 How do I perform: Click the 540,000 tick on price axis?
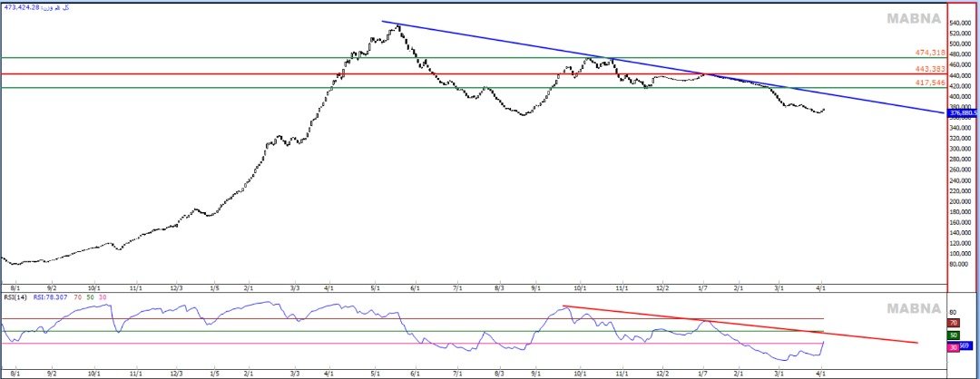pos(963,22)
